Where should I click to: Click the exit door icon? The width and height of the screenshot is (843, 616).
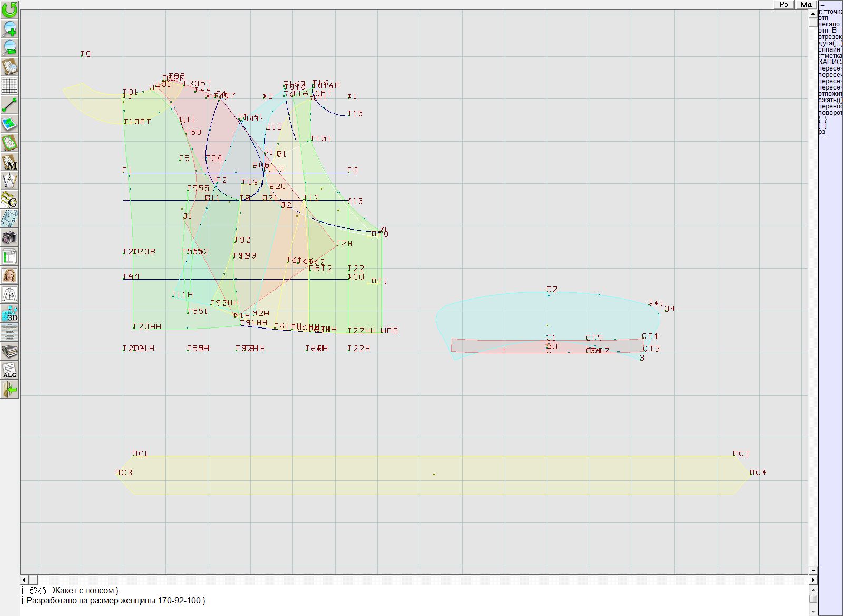click(9, 390)
